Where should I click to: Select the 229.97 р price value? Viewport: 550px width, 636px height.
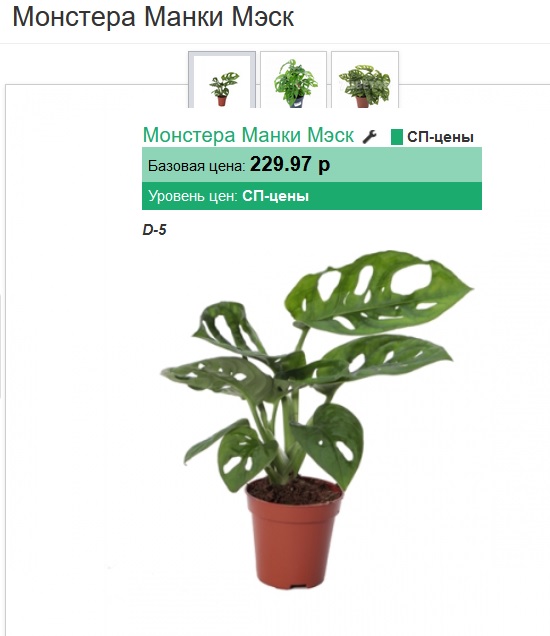pos(290,164)
